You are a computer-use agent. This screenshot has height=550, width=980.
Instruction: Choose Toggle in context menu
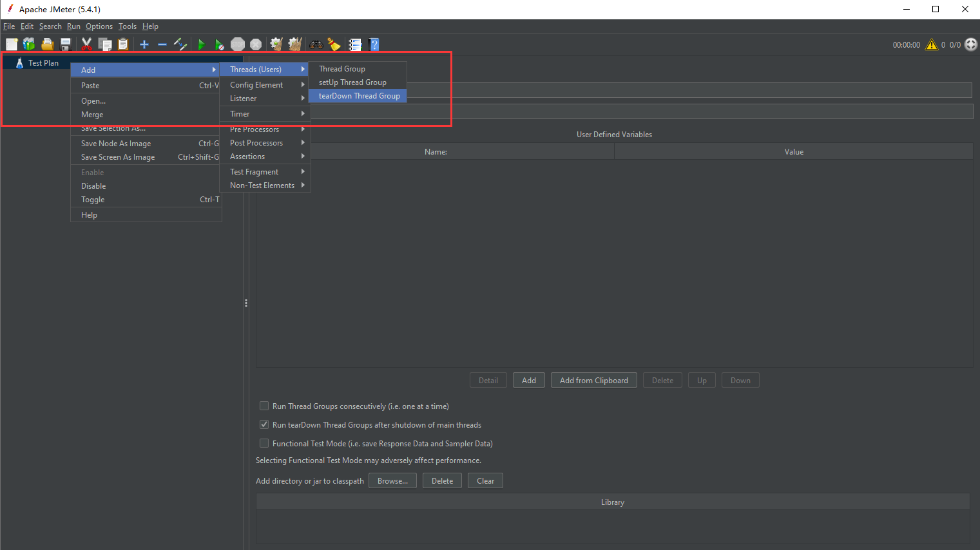146,199
